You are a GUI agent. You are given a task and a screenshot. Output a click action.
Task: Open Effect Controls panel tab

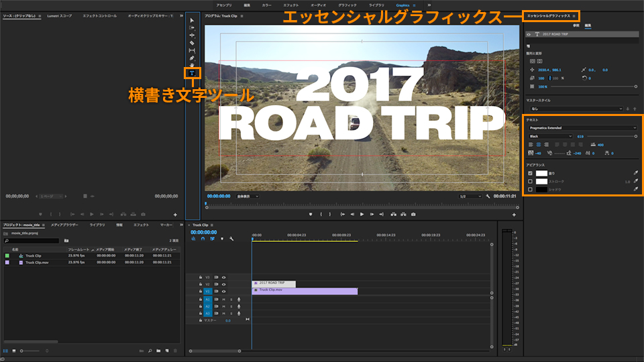[100, 16]
